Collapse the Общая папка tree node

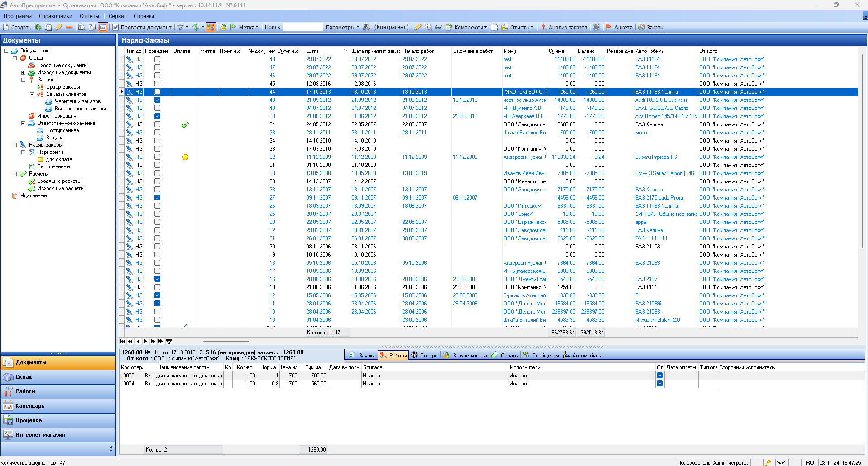(6, 51)
